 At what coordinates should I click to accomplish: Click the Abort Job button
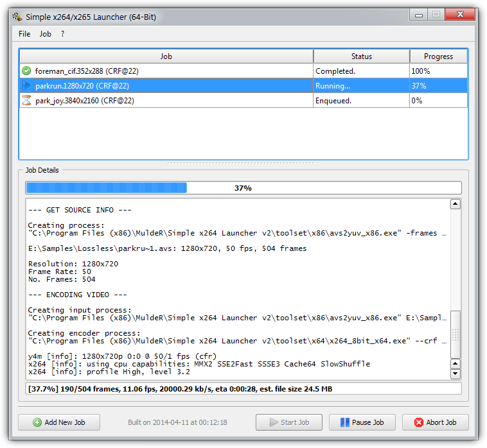[436, 422]
